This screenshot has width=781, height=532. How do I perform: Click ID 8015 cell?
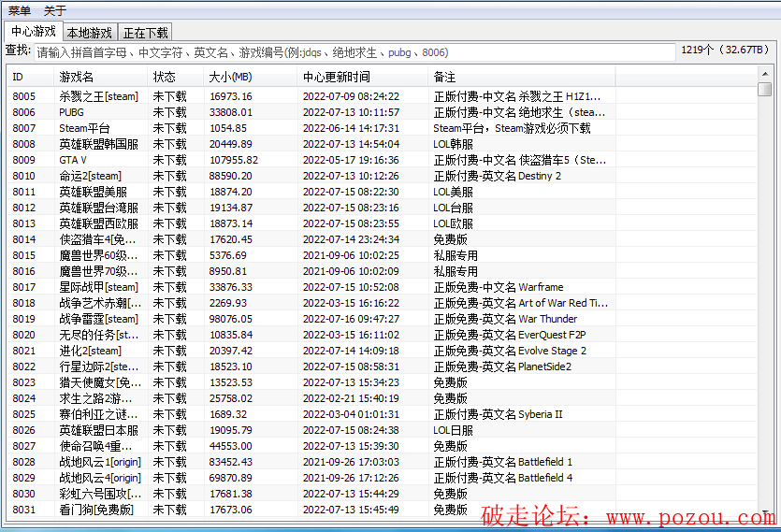24,255
